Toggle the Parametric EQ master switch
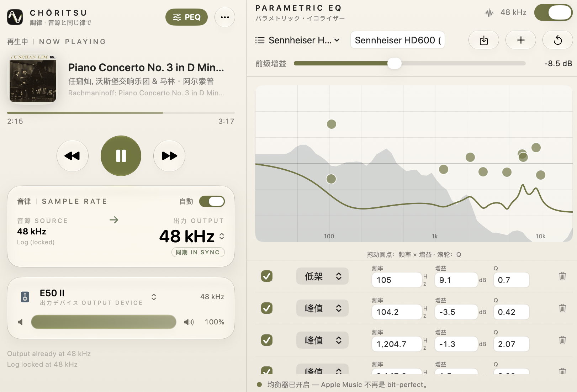Image resolution: width=577 pixels, height=392 pixels. tap(554, 13)
